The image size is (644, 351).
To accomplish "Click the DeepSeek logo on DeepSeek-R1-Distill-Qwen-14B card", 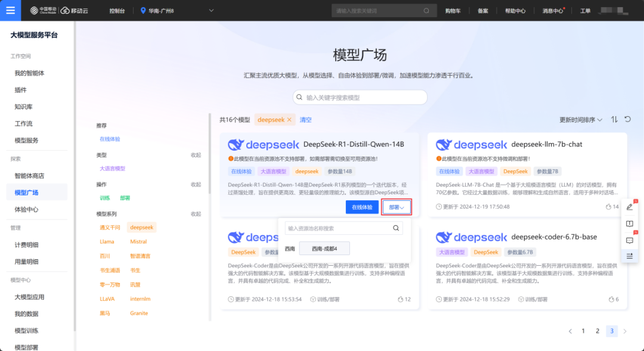I will tap(264, 144).
